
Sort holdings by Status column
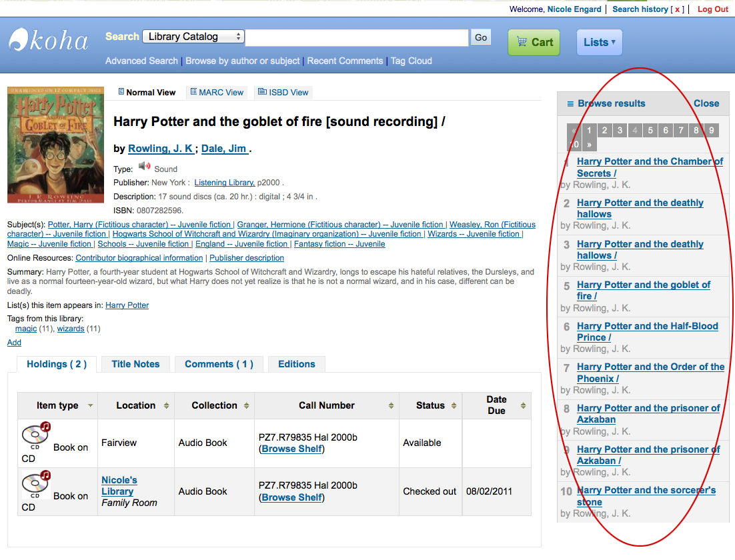coord(430,405)
